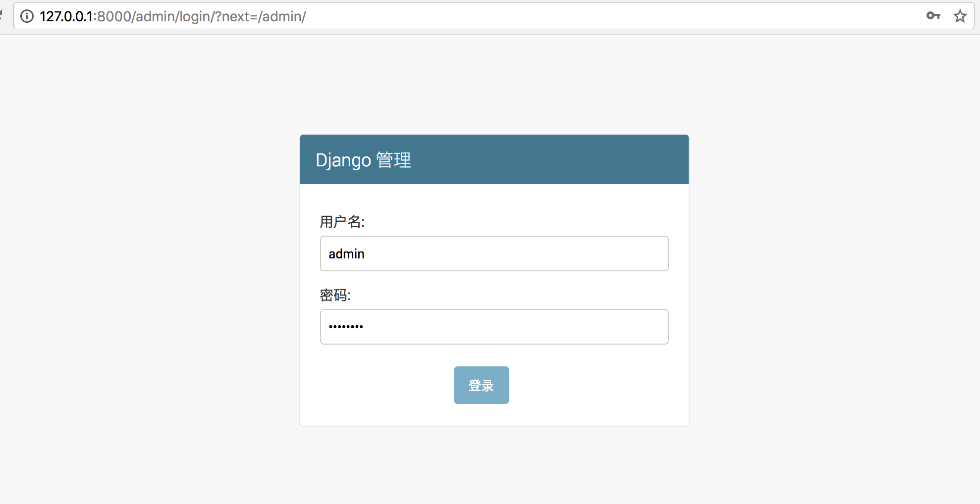Viewport: 980px width, 504px height.
Task: Focus the 用户名 username input field
Action: pyautogui.click(x=494, y=253)
